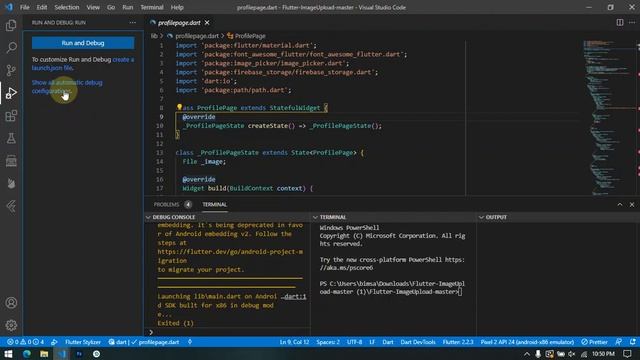The width and height of the screenshot is (640, 360).
Task: Open the Windows Start menu
Action: click(x=8, y=354)
